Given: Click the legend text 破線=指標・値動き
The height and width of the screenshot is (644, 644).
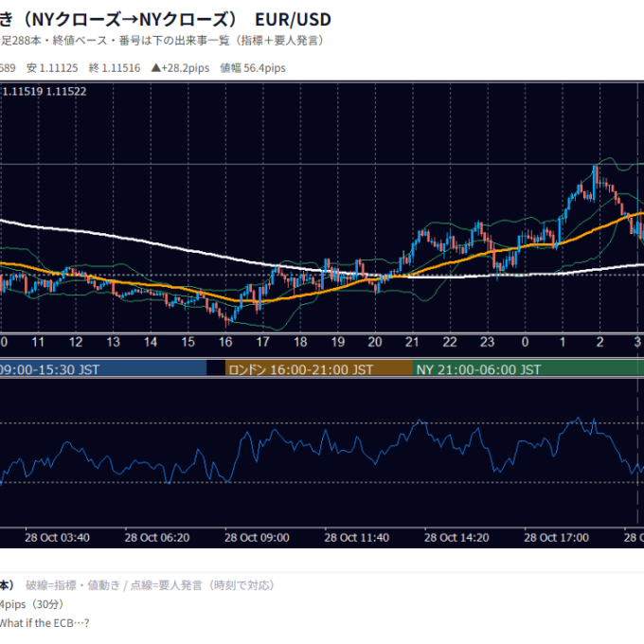Looking at the screenshot, I should point(73,585).
